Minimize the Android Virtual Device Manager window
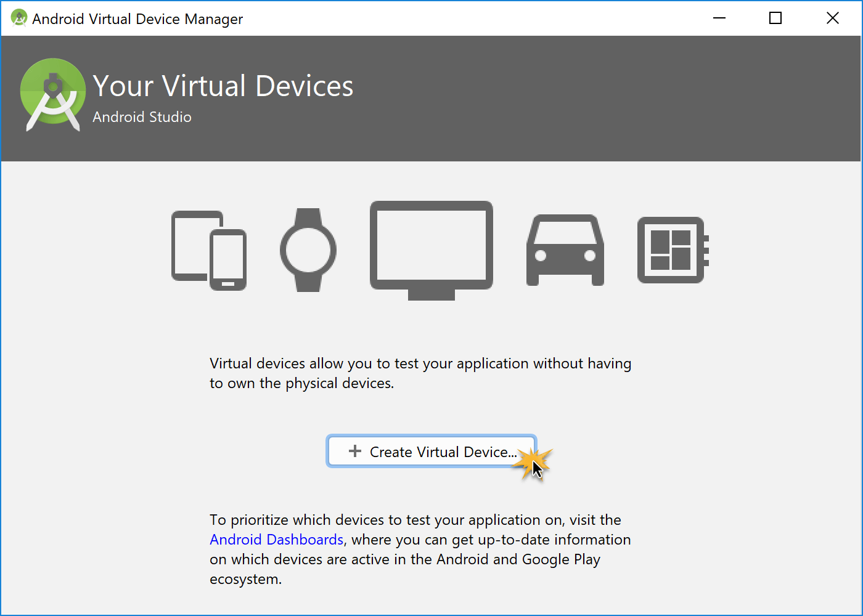863x616 pixels. 719,18
